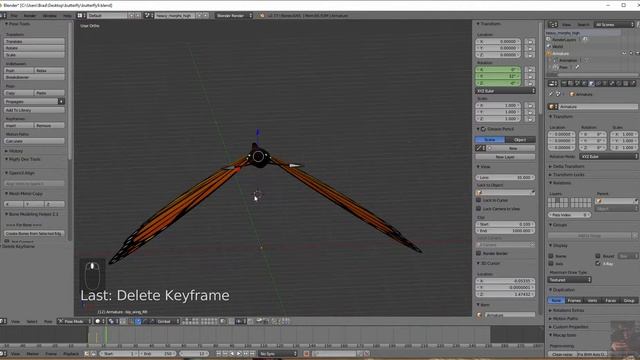The image size is (640, 360).
Task: Click the grease pencil draw icon beside New
Action: coord(479,148)
